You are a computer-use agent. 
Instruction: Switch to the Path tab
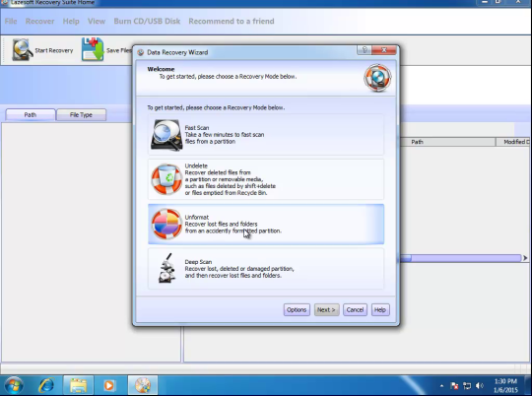coord(31,114)
